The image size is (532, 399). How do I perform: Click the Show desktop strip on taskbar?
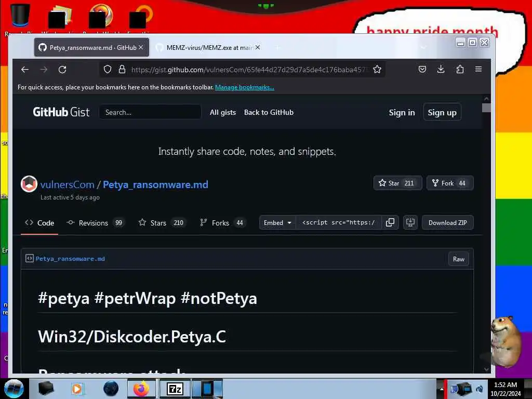coord(528,389)
